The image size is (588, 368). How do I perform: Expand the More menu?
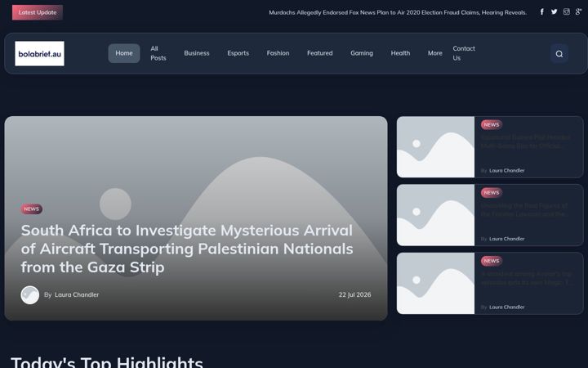[435, 53]
